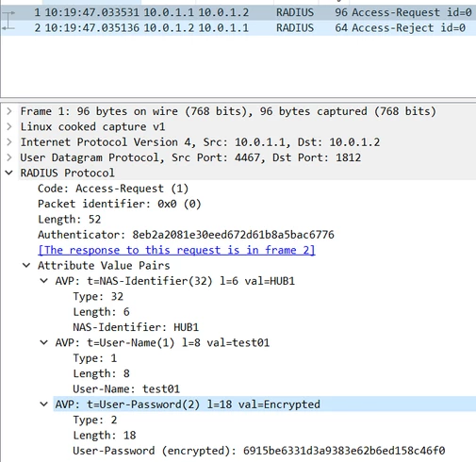The height and width of the screenshot is (462, 476).
Task: Collapse the User-Name AVP node
Action: 44,342
